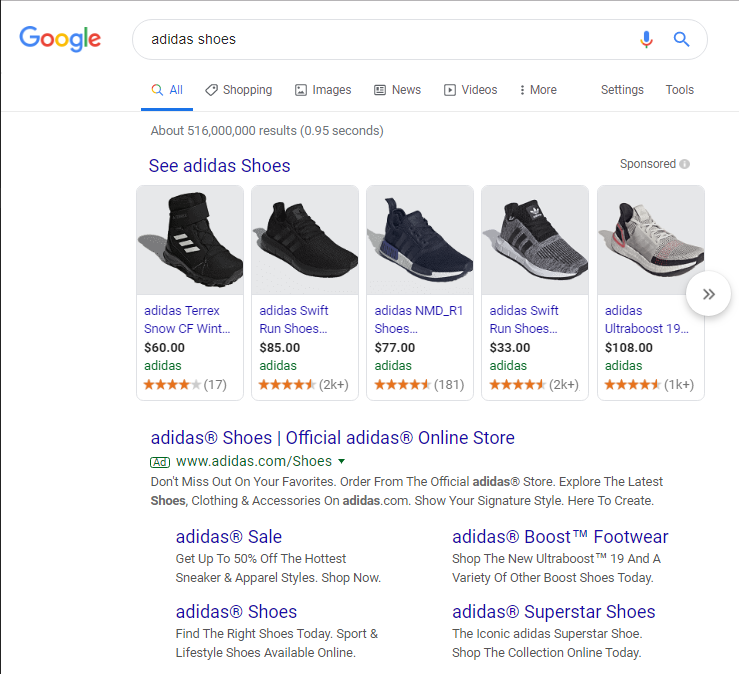
Task: Open search Tools
Action: 679,90
